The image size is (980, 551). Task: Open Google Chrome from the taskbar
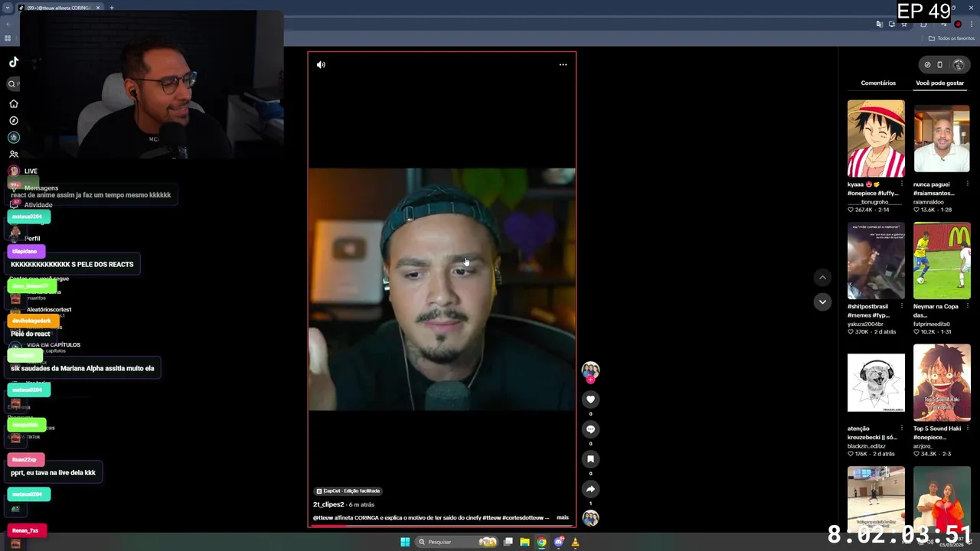pos(541,542)
